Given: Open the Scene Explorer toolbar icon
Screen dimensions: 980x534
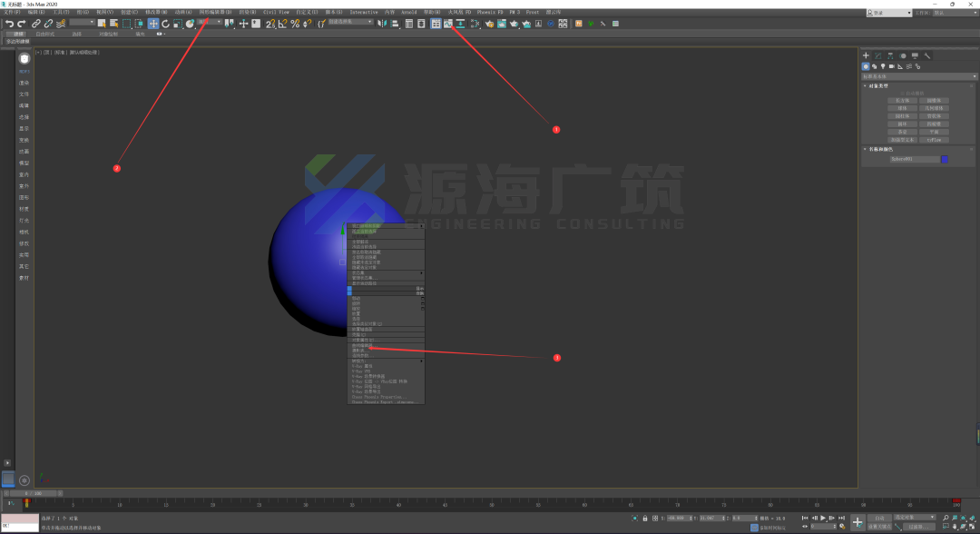Looking at the screenshot, I should [408, 24].
